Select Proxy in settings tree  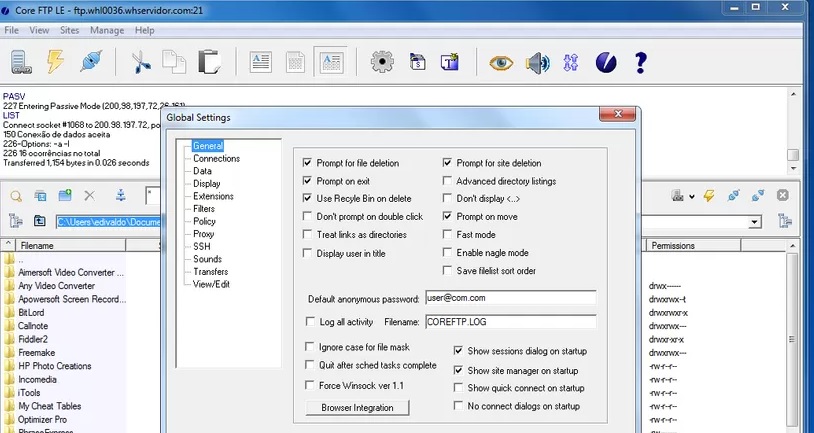[x=204, y=234]
